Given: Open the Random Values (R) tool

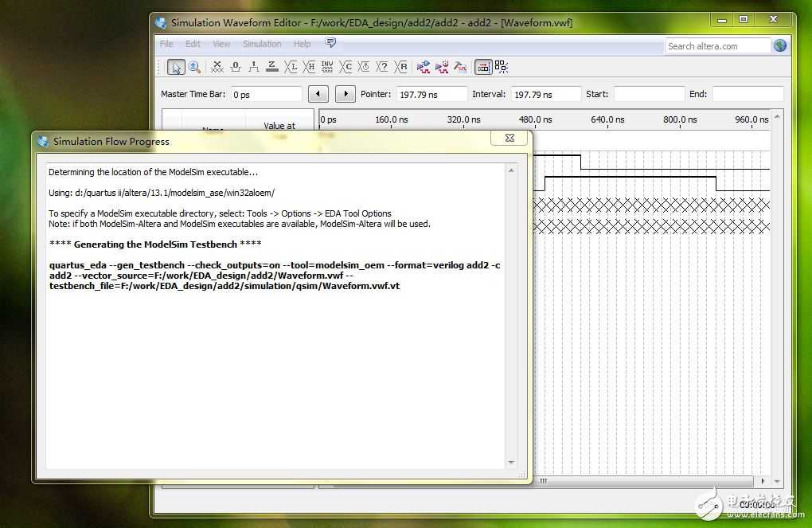Looking at the screenshot, I should pyautogui.click(x=400, y=67).
